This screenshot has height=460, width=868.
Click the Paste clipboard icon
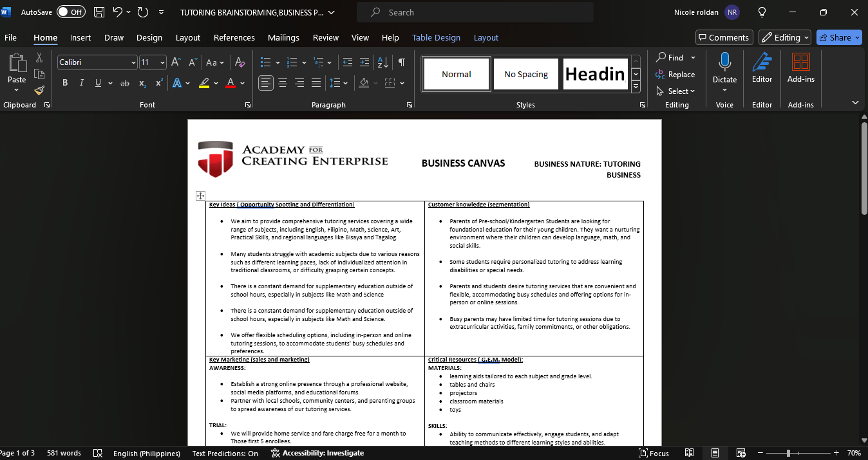(17, 63)
